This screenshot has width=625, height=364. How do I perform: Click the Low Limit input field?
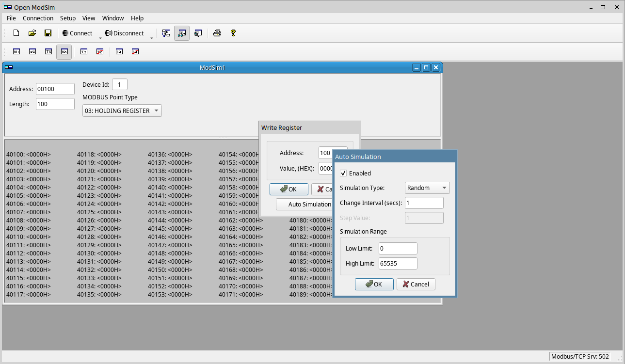[398, 248]
